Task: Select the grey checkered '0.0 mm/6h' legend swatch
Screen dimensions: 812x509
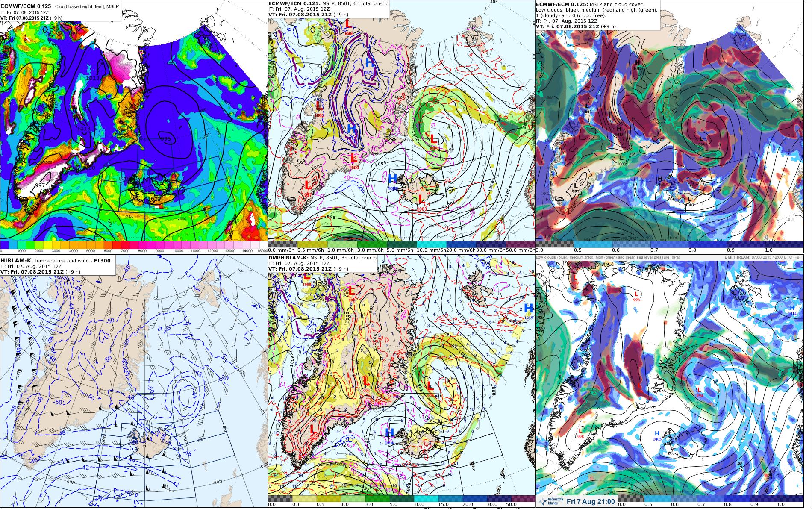Action: click(x=282, y=244)
